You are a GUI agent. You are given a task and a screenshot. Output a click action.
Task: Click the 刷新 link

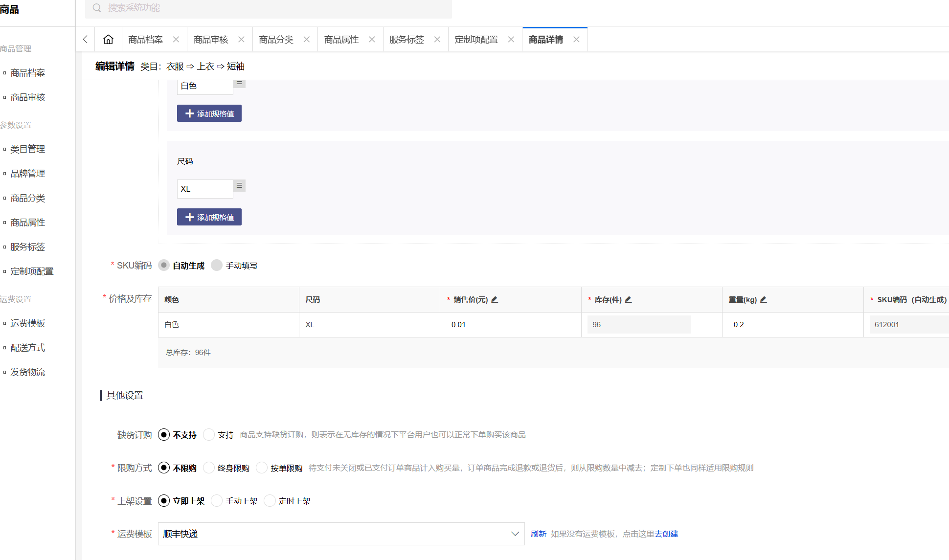pyautogui.click(x=538, y=534)
